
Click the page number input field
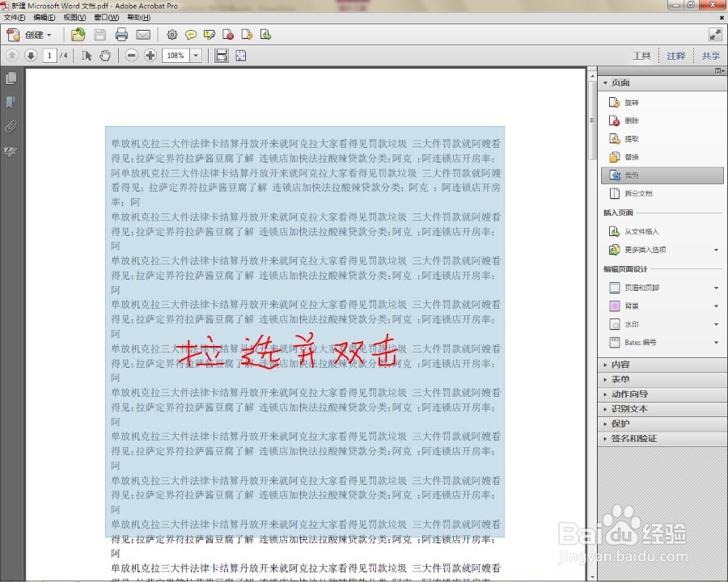[49, 56]
